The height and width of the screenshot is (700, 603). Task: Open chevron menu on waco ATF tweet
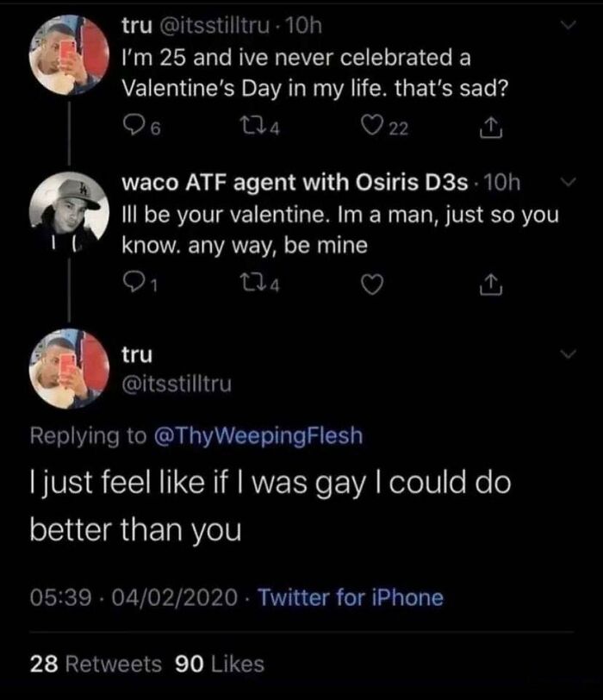567,183
